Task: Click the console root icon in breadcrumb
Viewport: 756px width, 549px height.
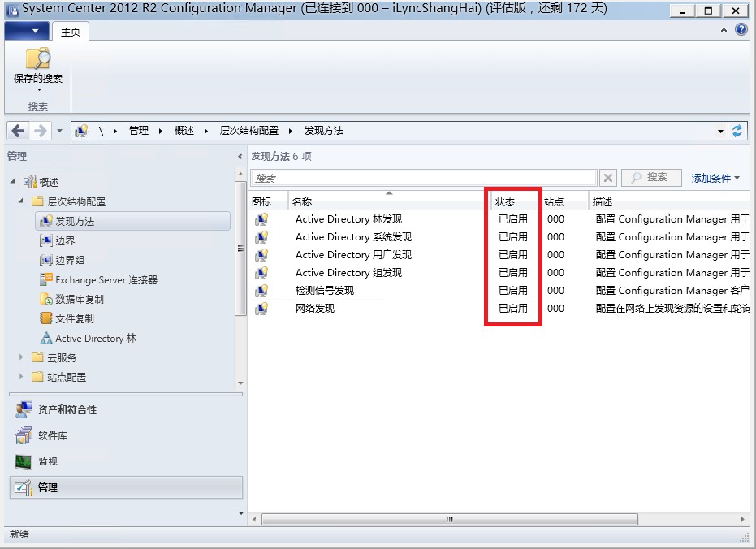Action: pyautogui.click(x=81, y=131)
